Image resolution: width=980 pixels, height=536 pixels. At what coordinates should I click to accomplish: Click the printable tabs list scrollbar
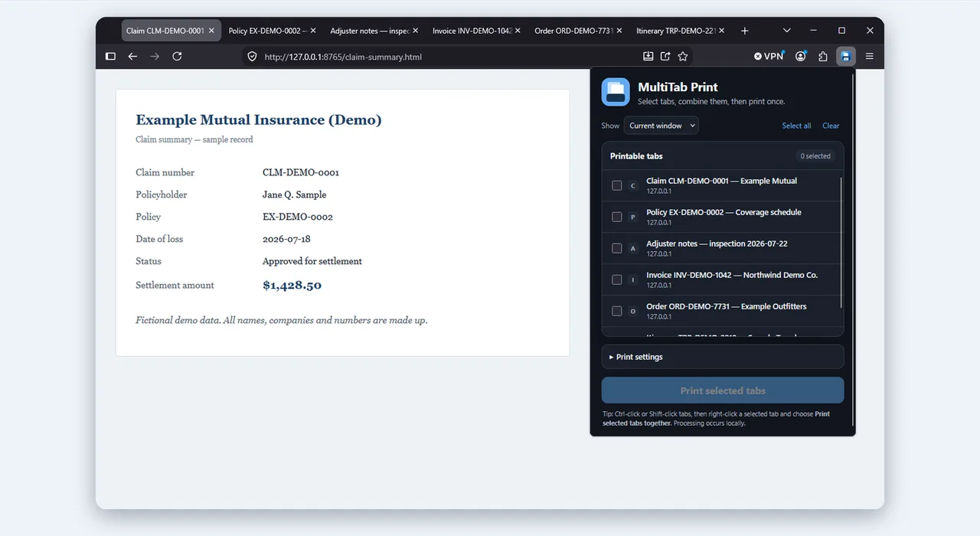[841, 241]
